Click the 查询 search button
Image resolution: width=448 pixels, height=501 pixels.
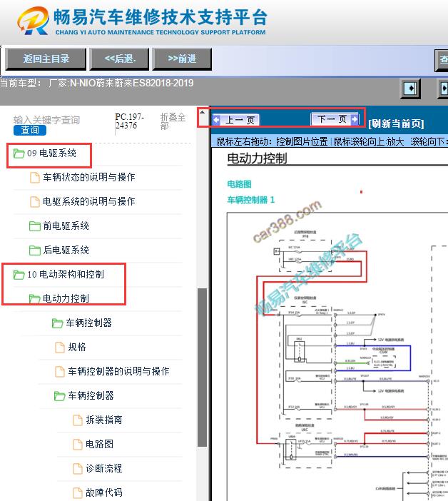coord(30,130)
